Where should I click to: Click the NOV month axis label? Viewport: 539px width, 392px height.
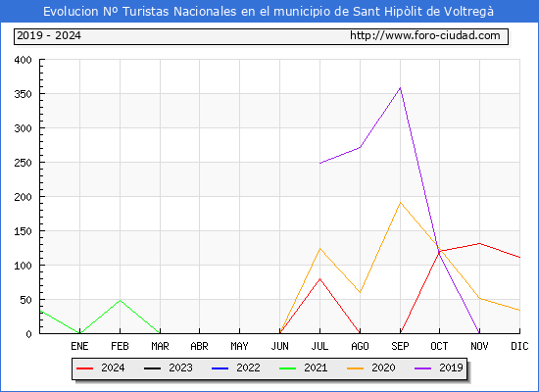coord(479,346)
